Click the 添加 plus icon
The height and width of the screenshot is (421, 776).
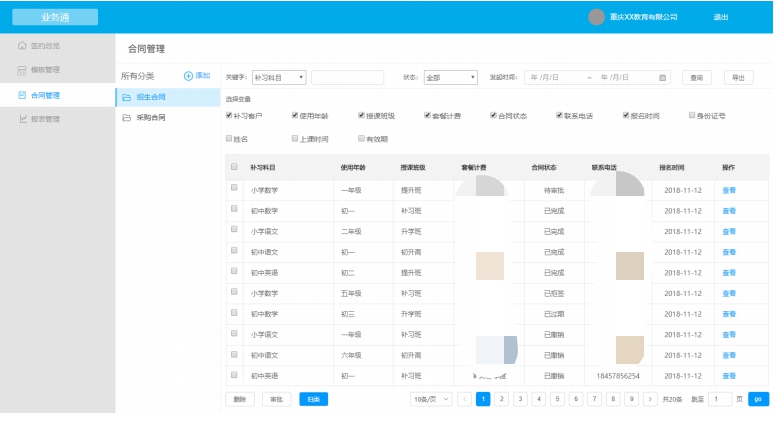pos(188,76)
